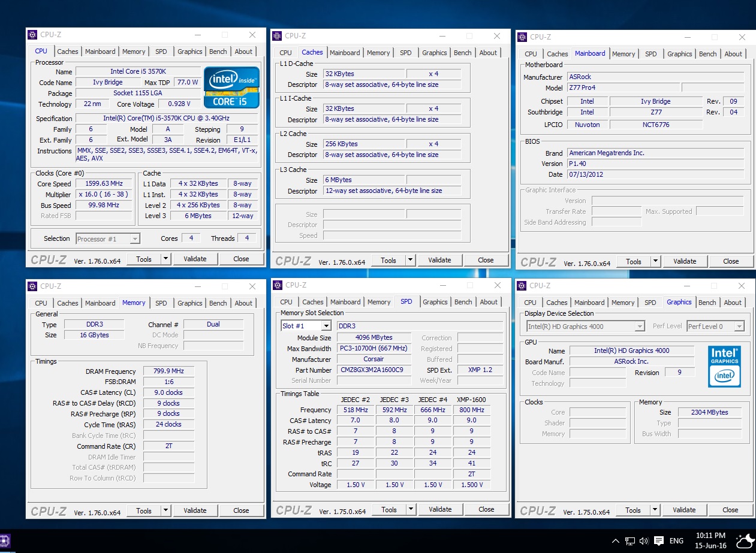The height and width of the screenshot is (553, 756).
Task: Open the Action Center notification icon
Action: click(x=659, y=541)
